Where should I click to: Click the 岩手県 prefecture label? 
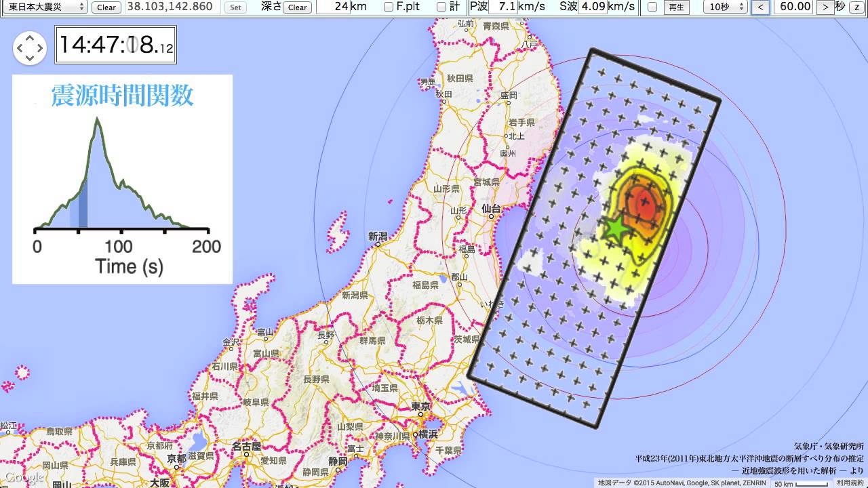pos(522,123)
